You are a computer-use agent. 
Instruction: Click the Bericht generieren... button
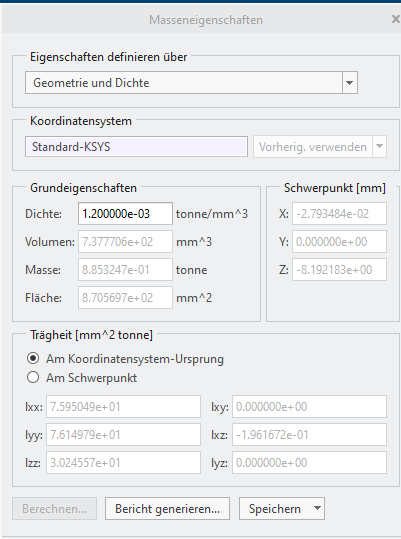point(167,509)
